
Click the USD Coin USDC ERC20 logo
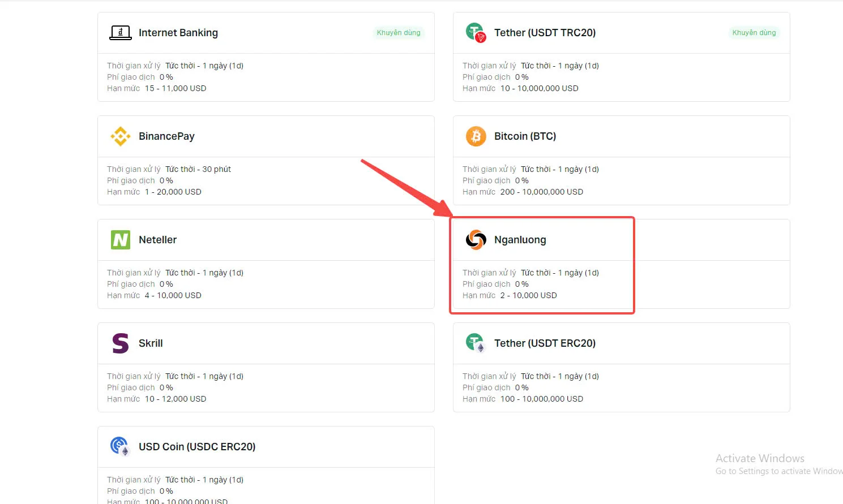click(x=121, y=447)
